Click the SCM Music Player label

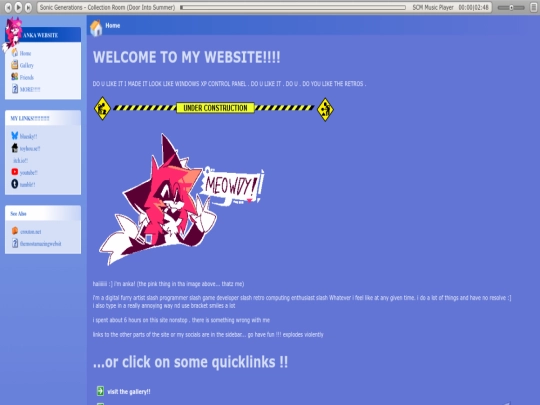tap(433, 7)
